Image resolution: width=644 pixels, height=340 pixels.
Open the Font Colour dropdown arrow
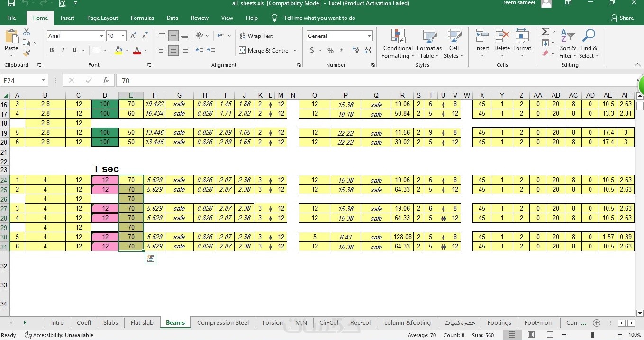point(145,50)
